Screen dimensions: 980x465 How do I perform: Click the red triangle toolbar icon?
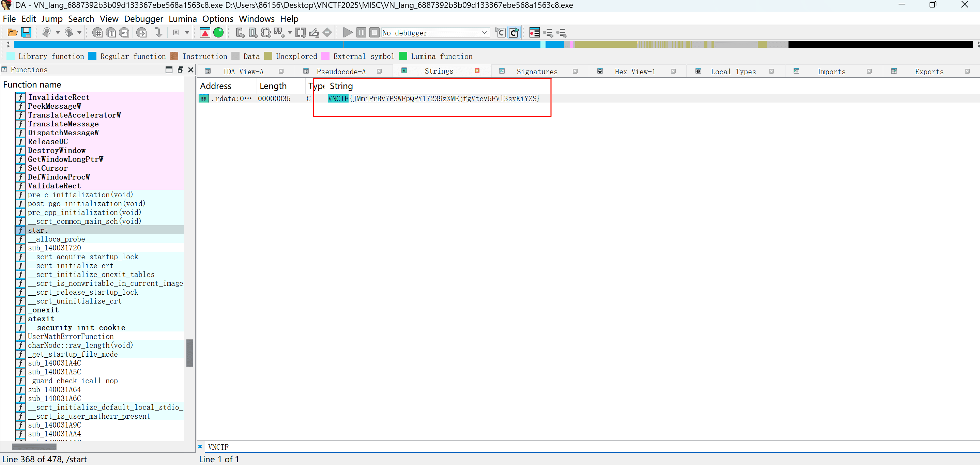click(x=205, y=33)
